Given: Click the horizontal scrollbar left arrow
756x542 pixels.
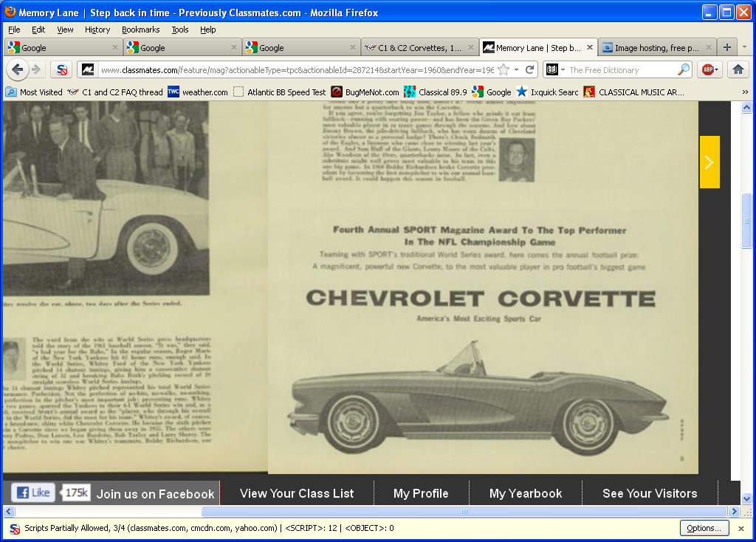Looking at the screenshot, I should click(9, 511).
